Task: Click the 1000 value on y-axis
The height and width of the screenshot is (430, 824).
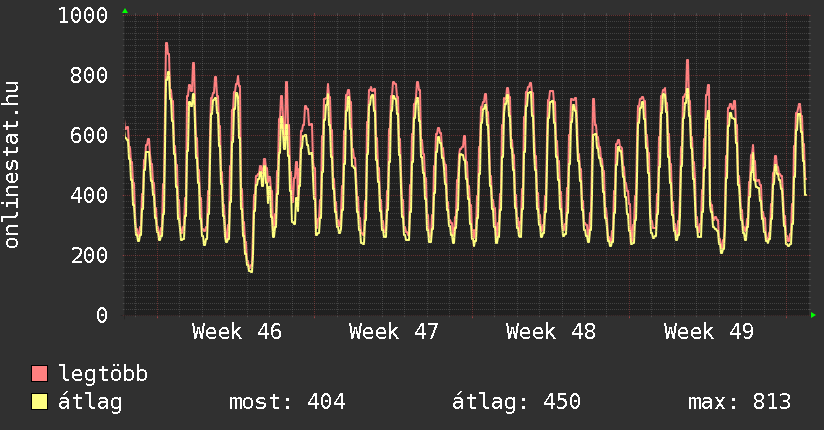Action: pos(83,16)
